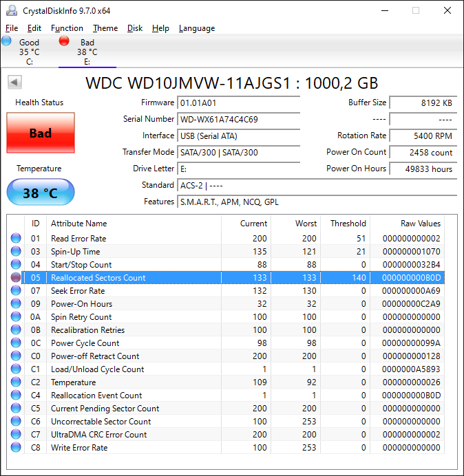The width and height of the screenshot is (464, 476).
Task: Click the Drive Letter field E:
Action: click(238, 169)
